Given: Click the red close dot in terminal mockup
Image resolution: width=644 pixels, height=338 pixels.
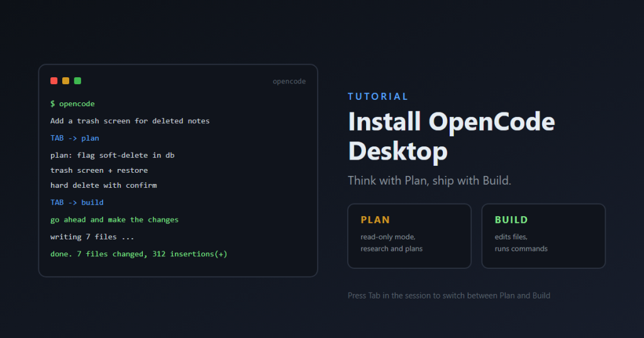Looking at the screenshot, I should (54, 81).
